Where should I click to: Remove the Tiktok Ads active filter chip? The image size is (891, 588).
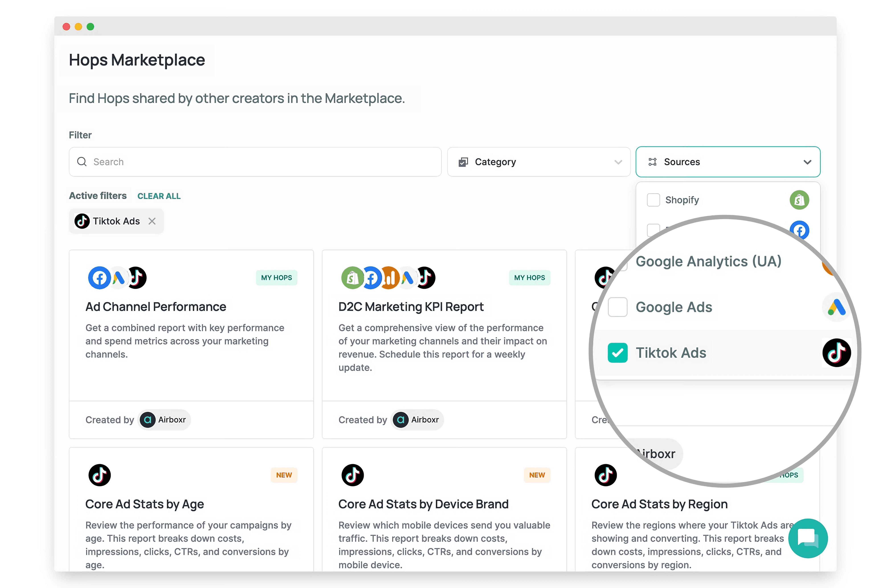point(152,221)
